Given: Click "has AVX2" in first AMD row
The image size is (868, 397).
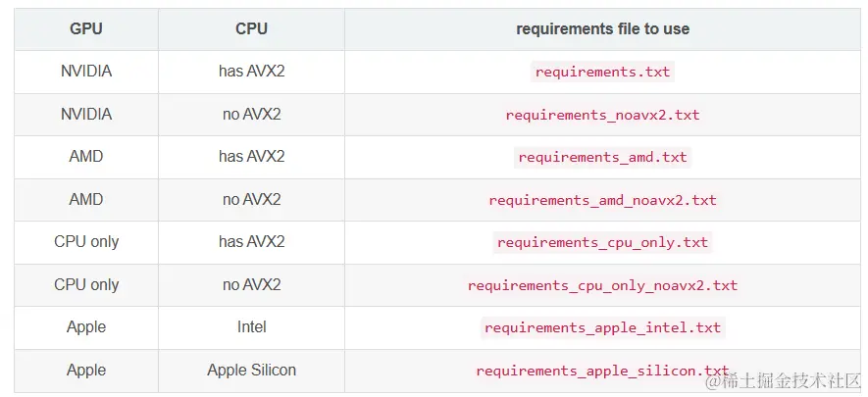Looking at the screenshot, I should pos(251,156).
